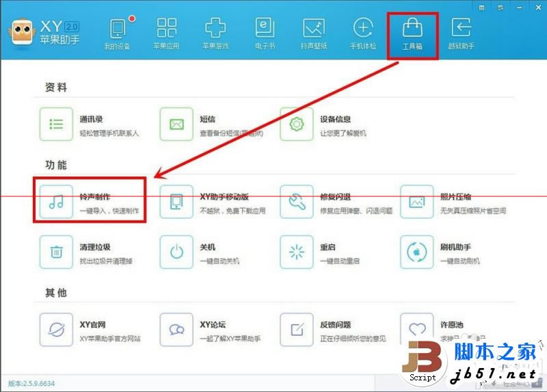Image resolution: width=547 pixels, height=392 pixels.
Task: Open the XY助手移动版 mobile icon
Action: coord(176,202)
